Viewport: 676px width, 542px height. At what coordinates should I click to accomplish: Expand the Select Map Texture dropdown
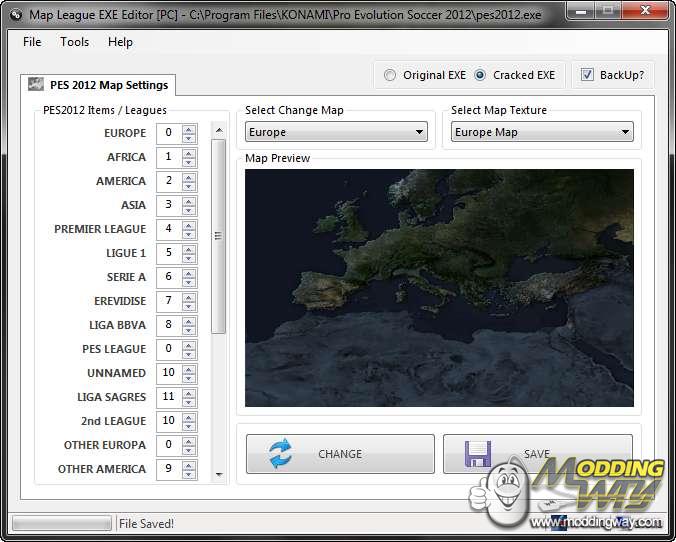pyautogui.click(x=542, y=132)
